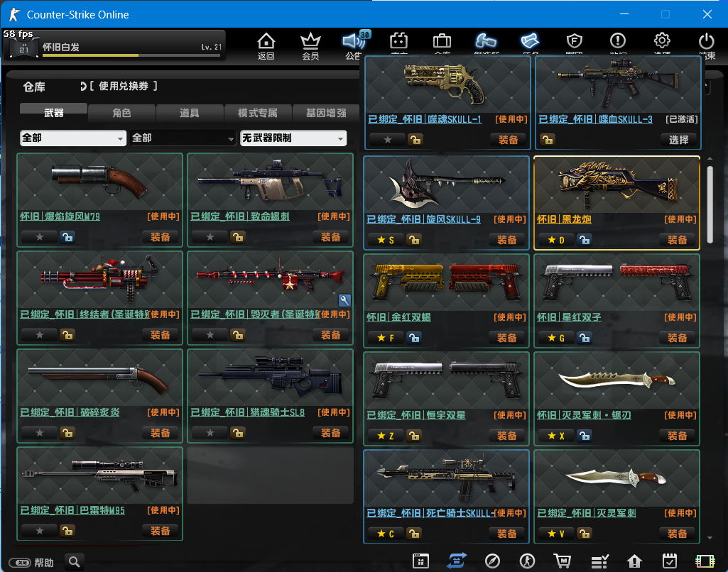Open the 怀旧|黑龙炮 weapon name link
This screenshot has height=572, width=728.
pyautogui.click(x=564, y=219)
